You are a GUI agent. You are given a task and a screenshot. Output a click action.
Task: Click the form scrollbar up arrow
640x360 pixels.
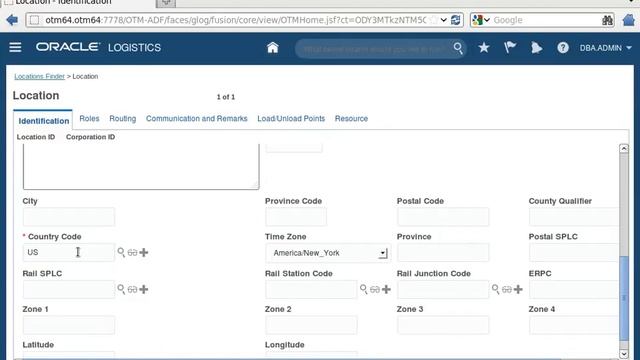(x=624, y=149)
